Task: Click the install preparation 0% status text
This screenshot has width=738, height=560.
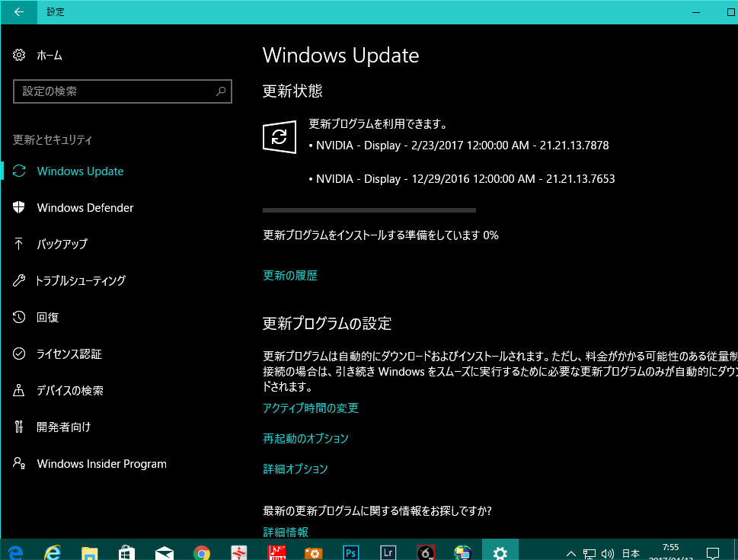Action: tap(381, 235)
